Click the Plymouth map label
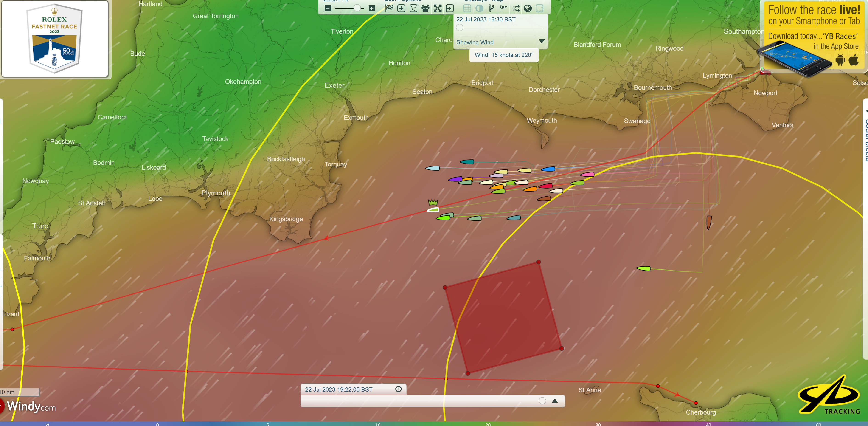Screen dimensions: 868x426 pos(216,193)
